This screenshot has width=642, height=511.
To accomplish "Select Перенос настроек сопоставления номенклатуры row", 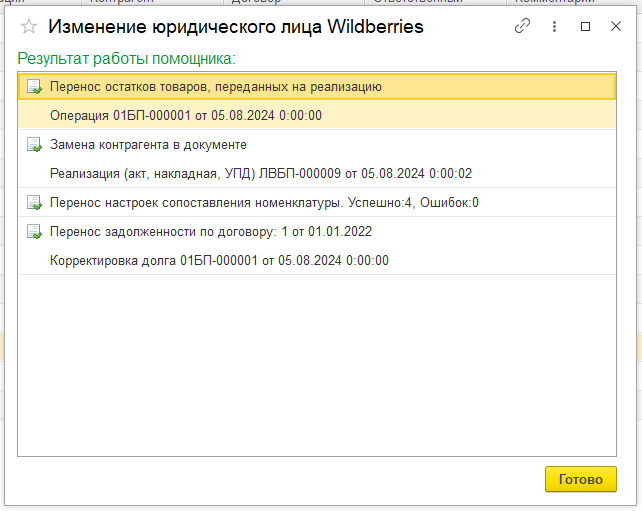I will coord(317,203).
